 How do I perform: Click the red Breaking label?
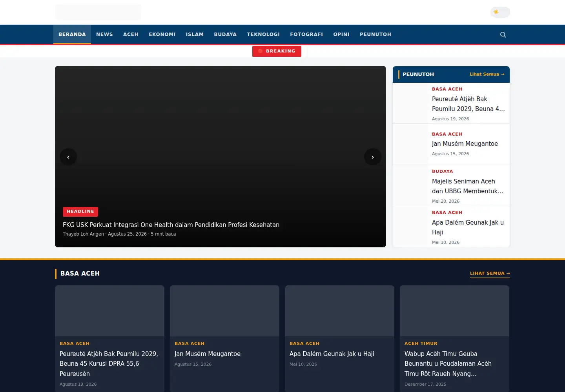pos(277,51)
